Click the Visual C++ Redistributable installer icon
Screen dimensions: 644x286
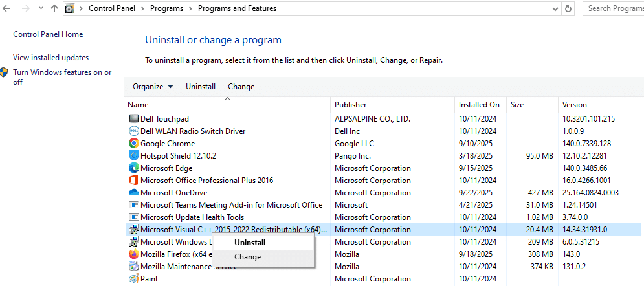134,230
